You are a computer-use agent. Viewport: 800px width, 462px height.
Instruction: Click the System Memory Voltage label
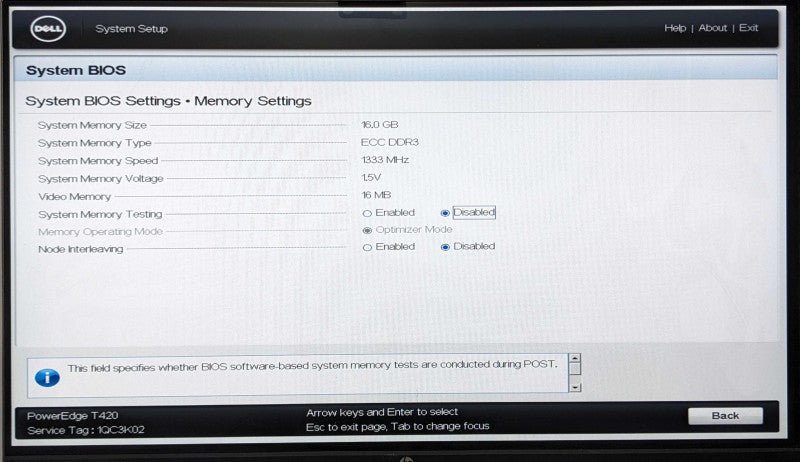tap(101, 178)
